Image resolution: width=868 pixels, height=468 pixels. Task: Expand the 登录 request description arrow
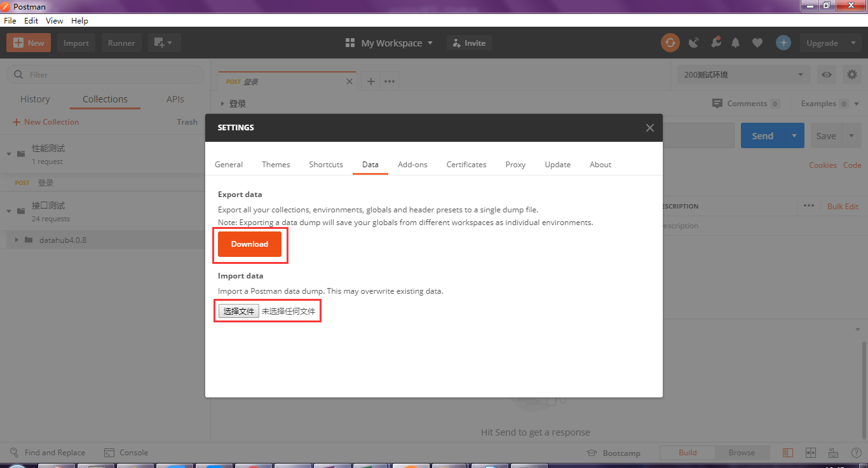(x=222, y=104)
